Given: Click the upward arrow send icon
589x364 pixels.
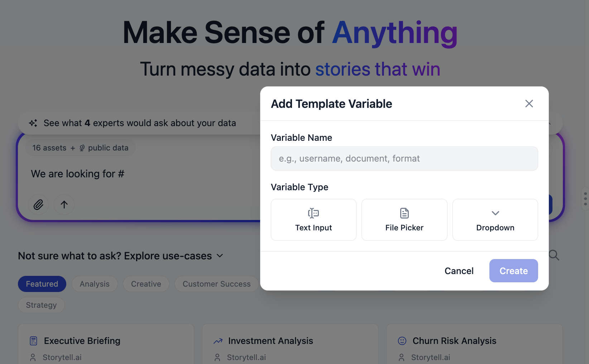Looking at the screenshot, I should [64, 205].
